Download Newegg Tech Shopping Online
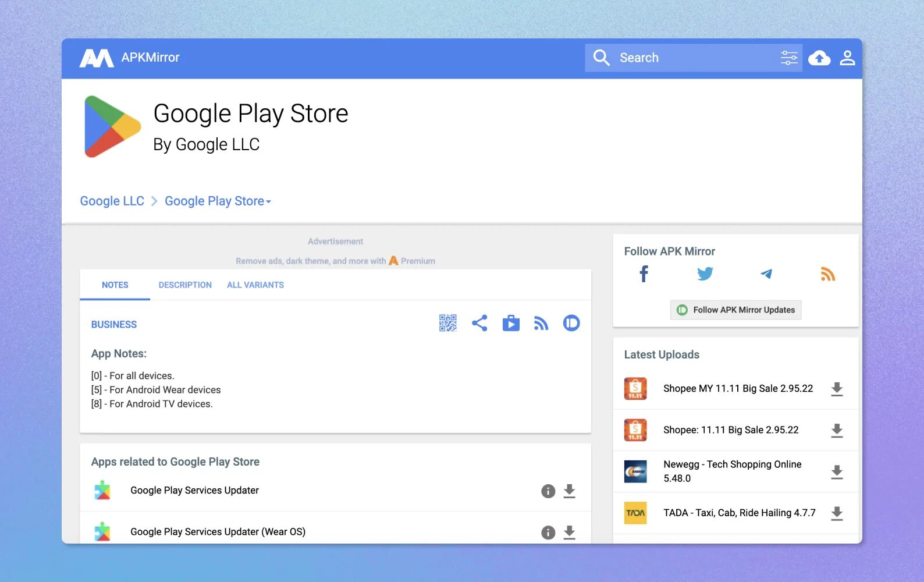 click(x=837, y=471)
